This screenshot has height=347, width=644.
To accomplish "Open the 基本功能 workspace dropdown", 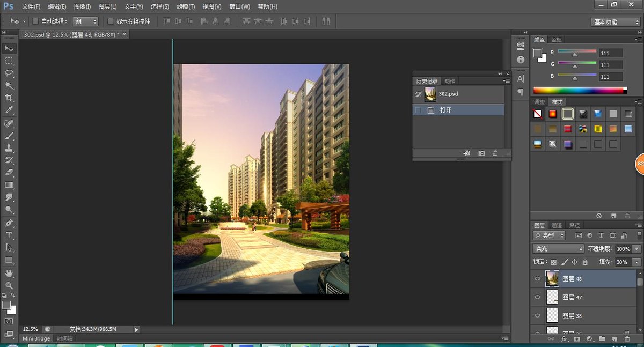I will (x=616, y=22).
